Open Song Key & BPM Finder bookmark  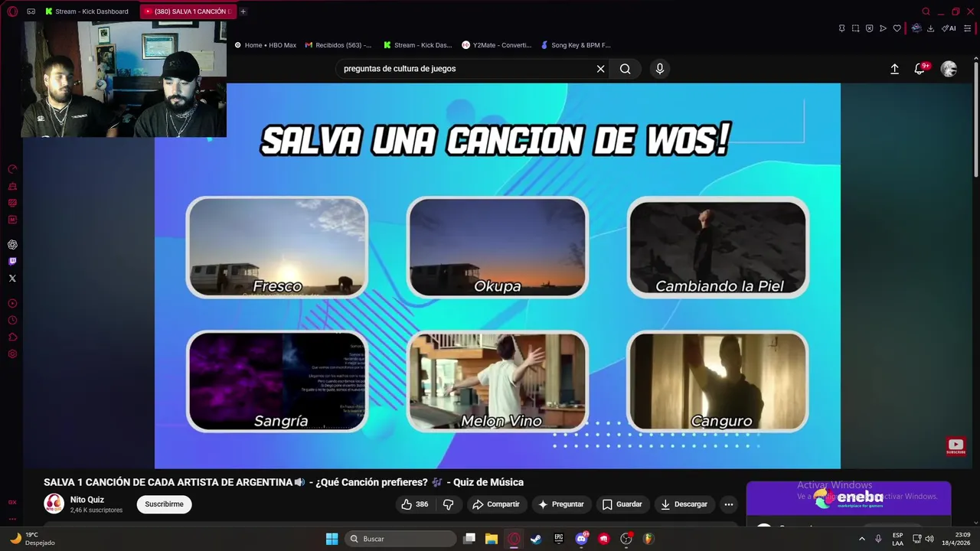point(576,45)
